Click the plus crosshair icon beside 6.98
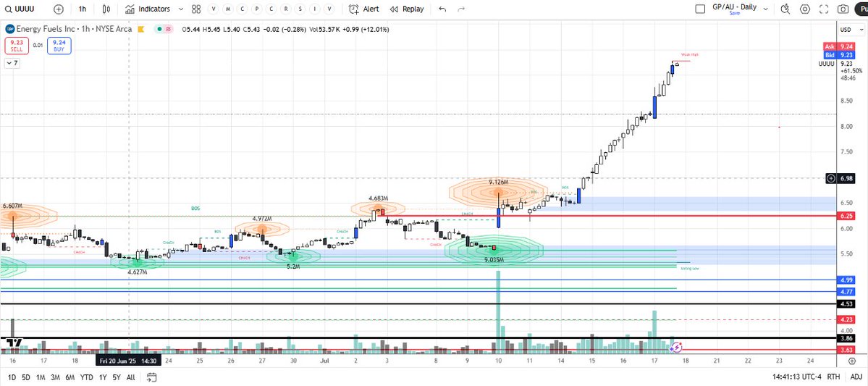 pos(831,177)
